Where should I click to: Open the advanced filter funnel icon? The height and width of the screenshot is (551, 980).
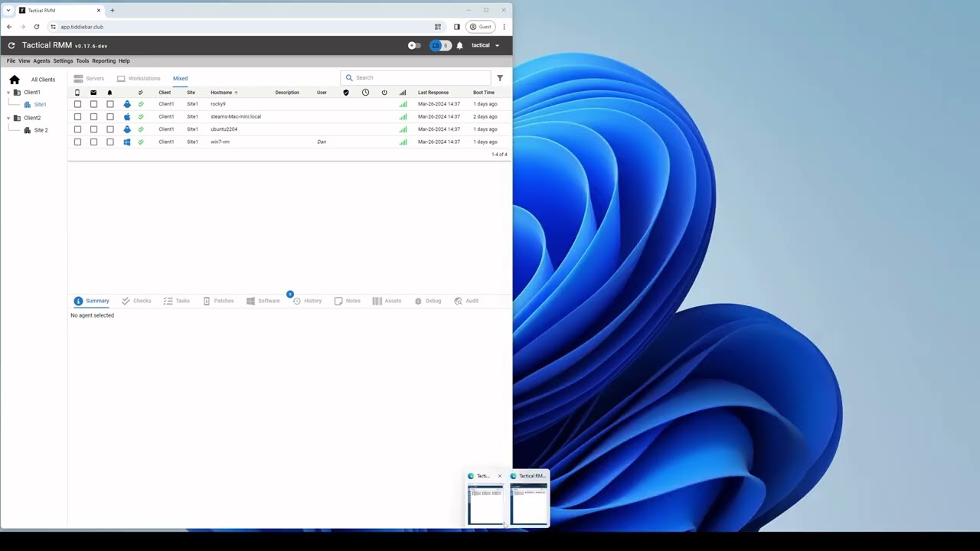pos(500,78)
